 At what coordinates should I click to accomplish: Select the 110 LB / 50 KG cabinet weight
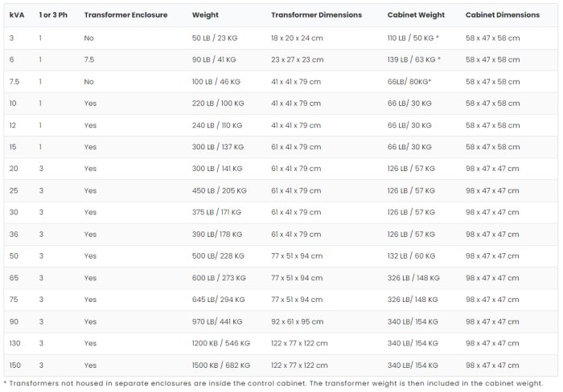click(x=413, y=38)
